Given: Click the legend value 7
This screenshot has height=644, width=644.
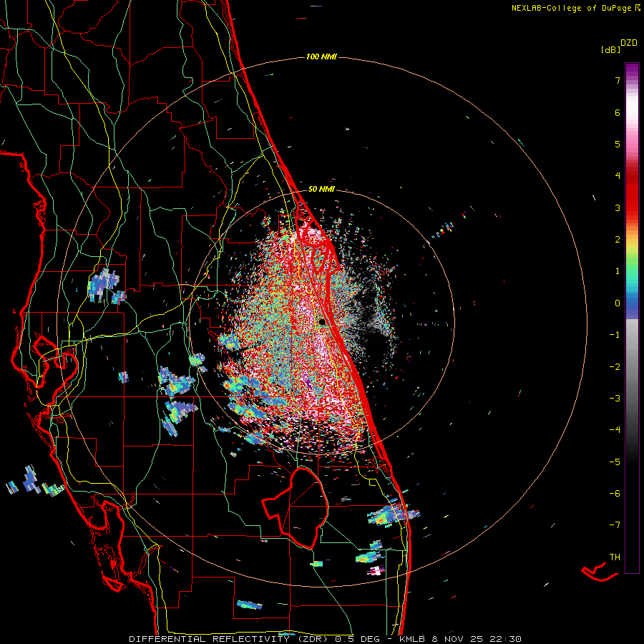Looking at the screenshot, I should (x=618, y=80).
